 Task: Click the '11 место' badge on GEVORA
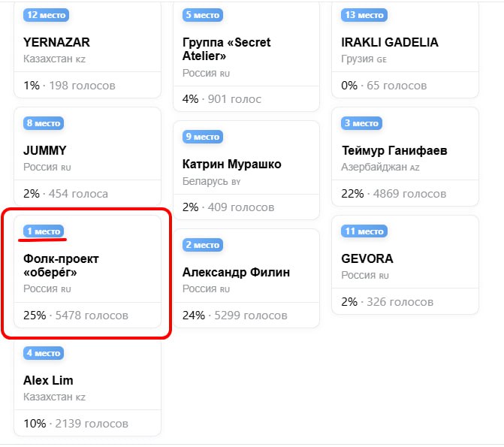[364, 231]
